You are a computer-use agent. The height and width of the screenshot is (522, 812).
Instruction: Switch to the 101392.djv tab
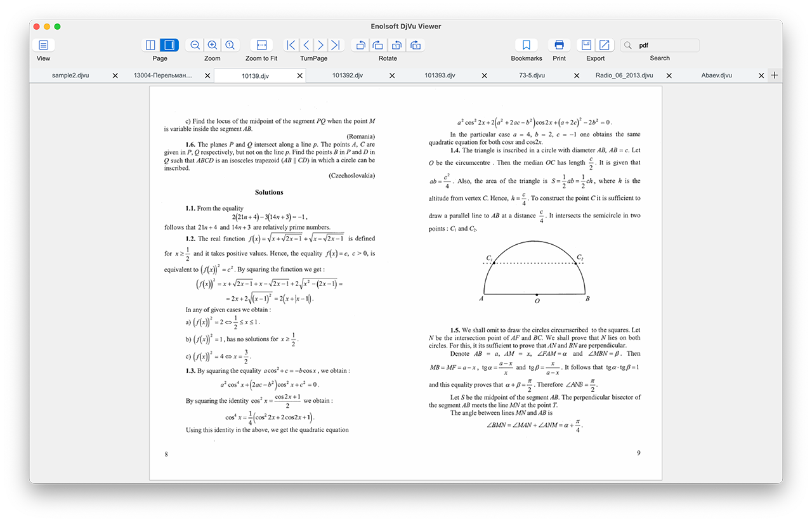[348, 75]
